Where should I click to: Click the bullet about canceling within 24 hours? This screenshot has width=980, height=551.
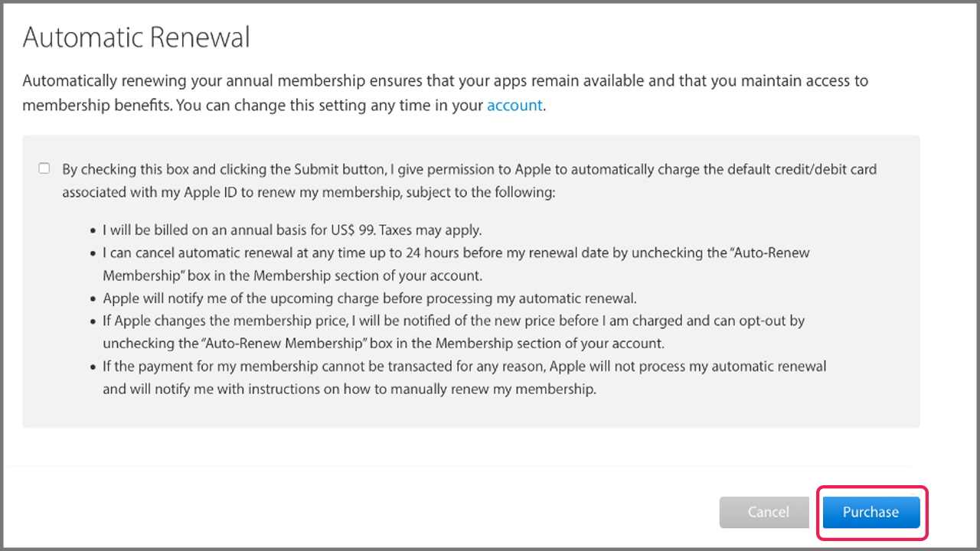456,253
